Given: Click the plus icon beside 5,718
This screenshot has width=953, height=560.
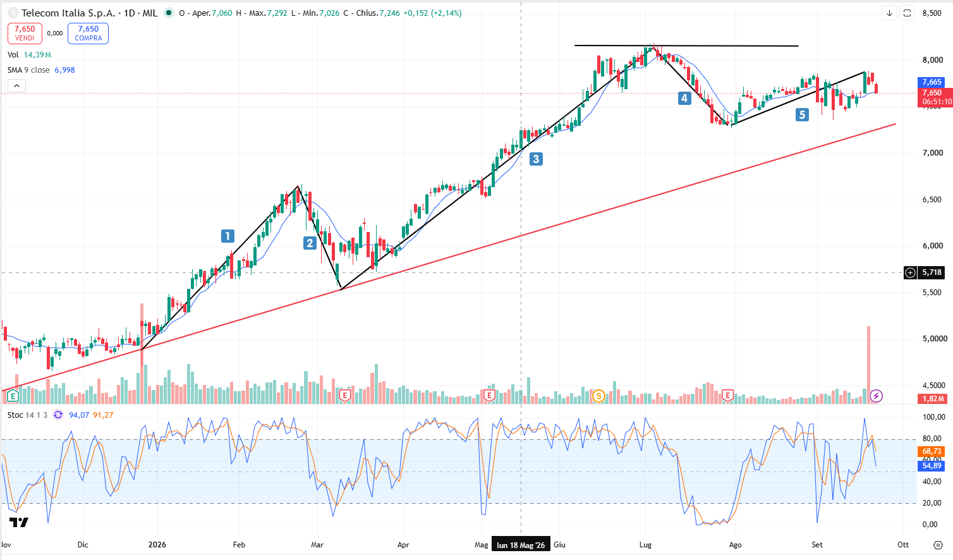Looking at the screenshot, I should tap(910, 272).
